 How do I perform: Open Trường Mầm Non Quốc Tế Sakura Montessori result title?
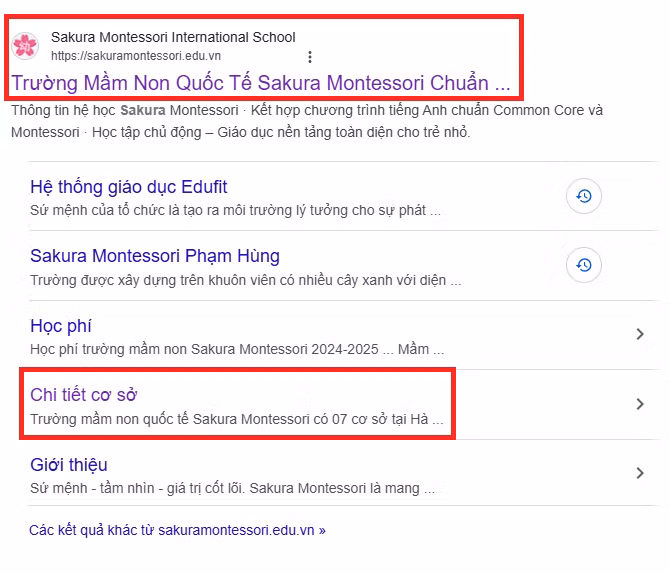[x=261, y=83]
